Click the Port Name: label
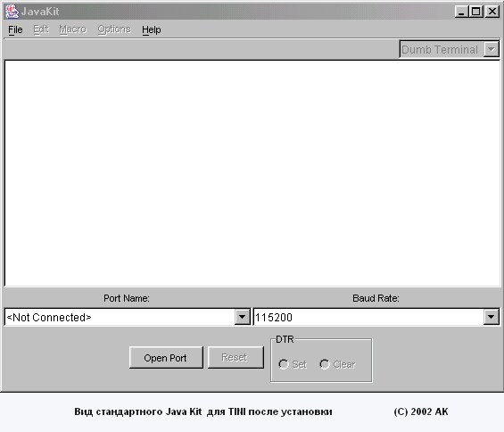Screen dimensions: 504x432 127,298
